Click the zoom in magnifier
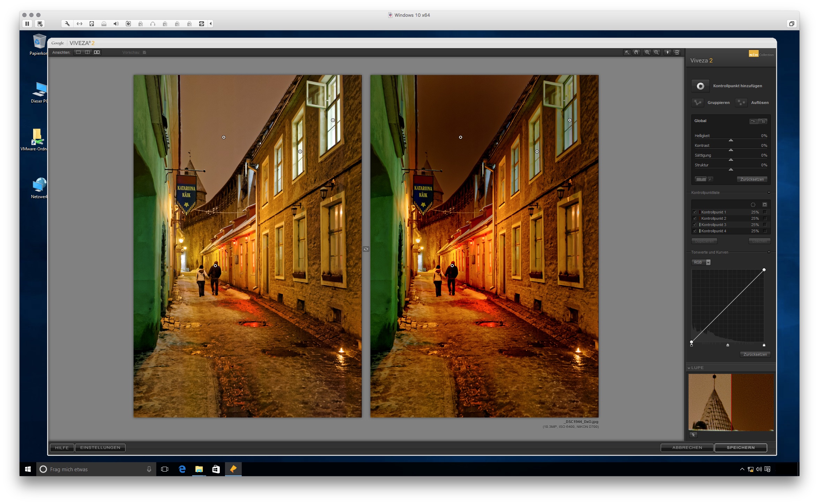Screen dimensions: 819x504 click(647, 52)
